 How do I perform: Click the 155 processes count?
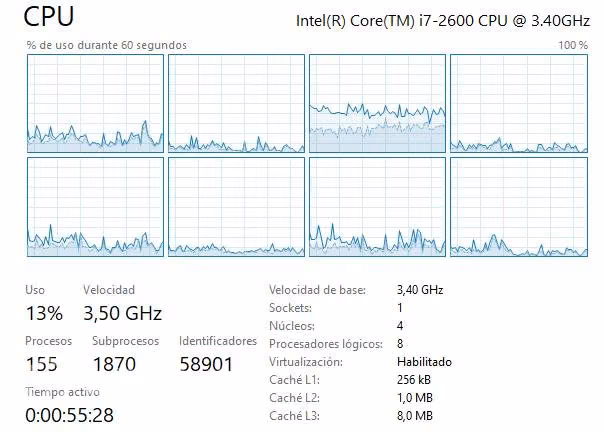42,364
